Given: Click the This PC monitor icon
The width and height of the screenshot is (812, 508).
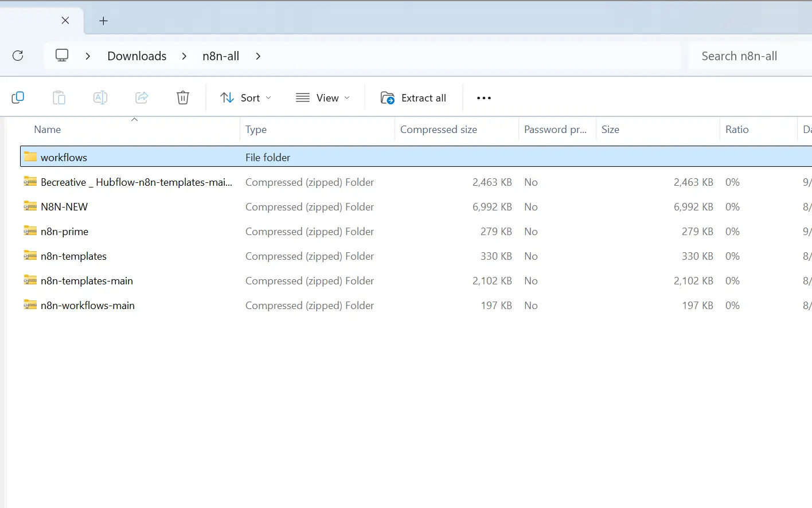Looking at the screenshot, I should coord(62,56).
